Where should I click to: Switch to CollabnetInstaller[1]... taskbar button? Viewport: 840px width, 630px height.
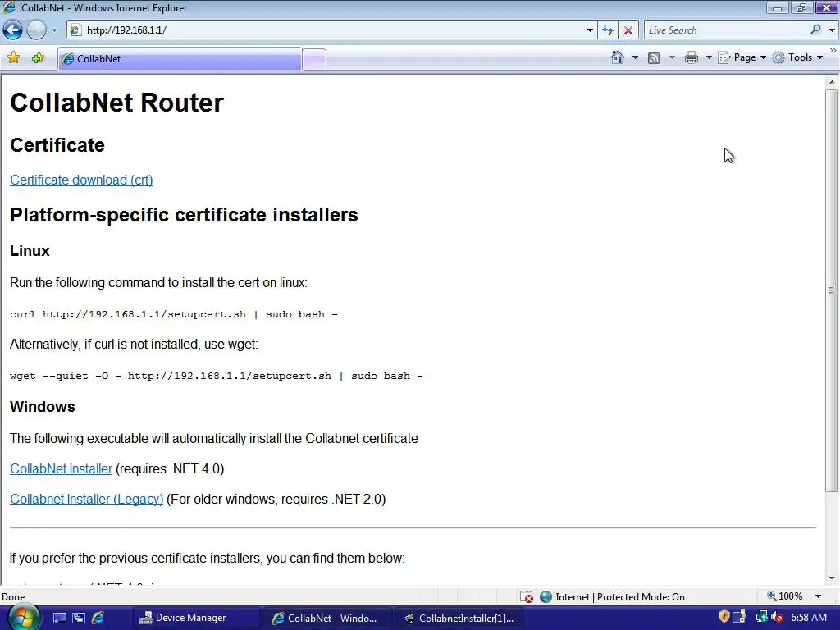(459, 619)
